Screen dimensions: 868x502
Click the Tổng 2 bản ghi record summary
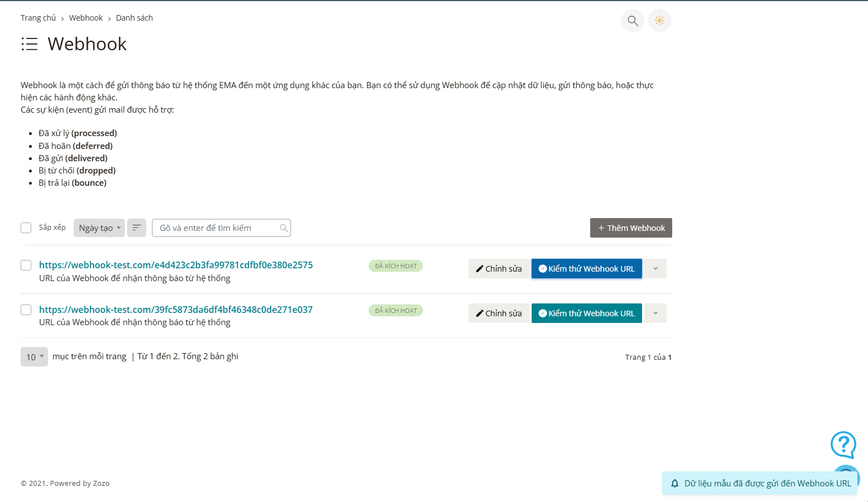tap(210, 356)
